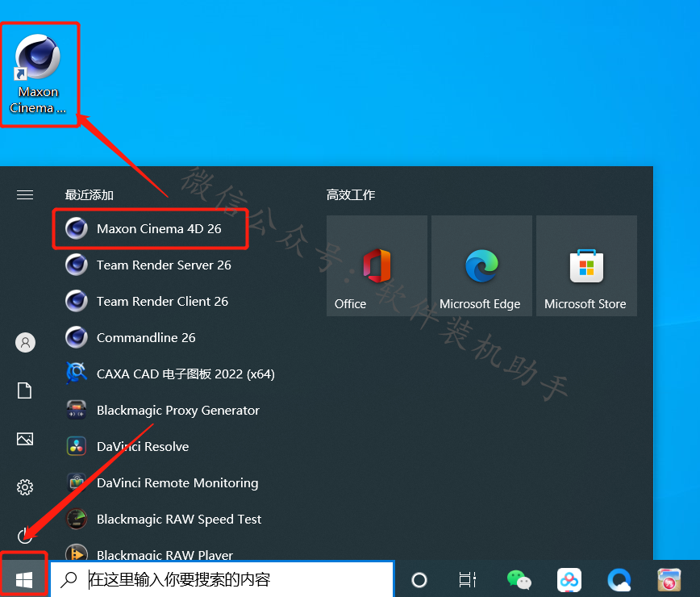Expand the Start menu hamburger navigation
Screen dimensions: 700x597
tap(25, 195)
